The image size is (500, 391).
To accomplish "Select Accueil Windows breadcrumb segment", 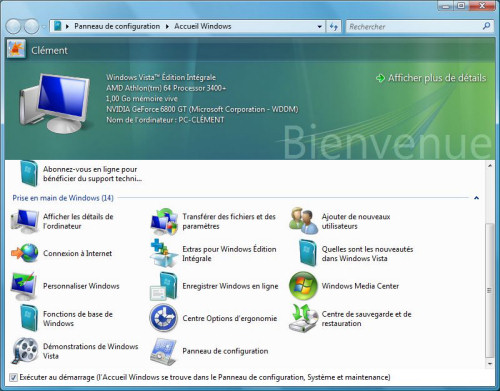I will click(x=203, y=26).
